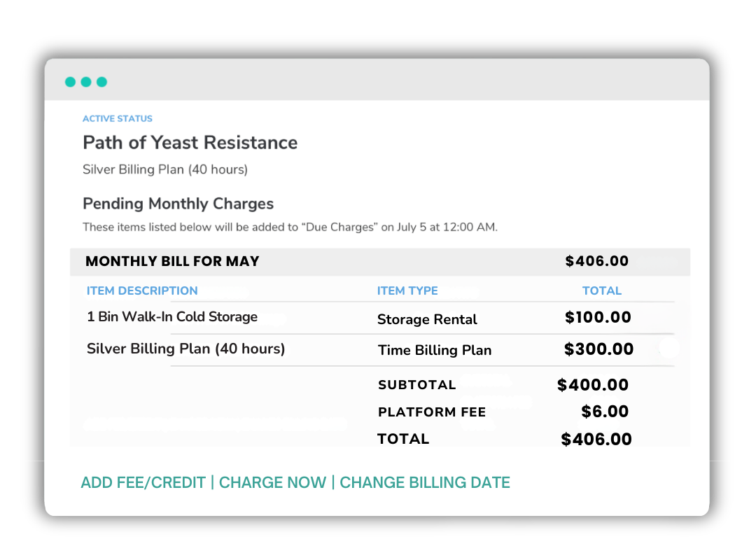Click the yellow window dot icon
Image resolution: width=756 pixels, height=560 pixels.
86,82
